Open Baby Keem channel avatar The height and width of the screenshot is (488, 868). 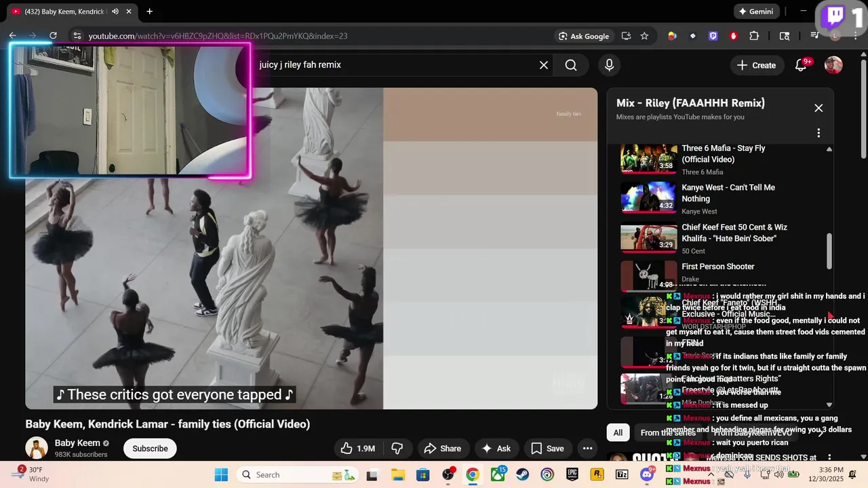[x=37, y=448]
